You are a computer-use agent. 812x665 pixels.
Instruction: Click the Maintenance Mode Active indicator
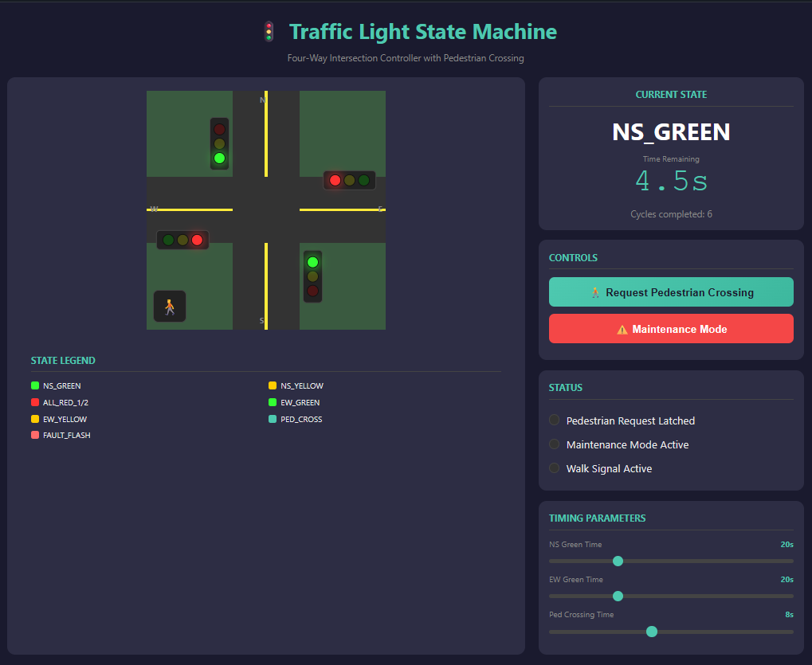pyautogui.click(x=555, y=444)
